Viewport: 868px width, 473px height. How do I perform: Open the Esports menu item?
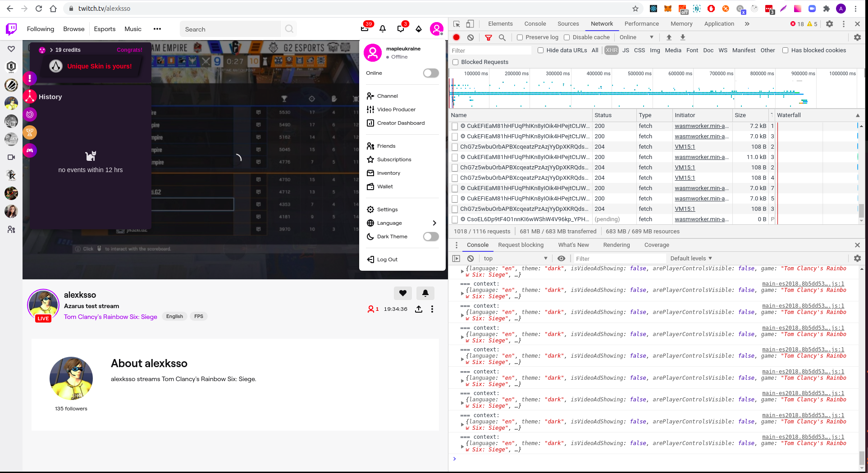[x=104, y=29]
